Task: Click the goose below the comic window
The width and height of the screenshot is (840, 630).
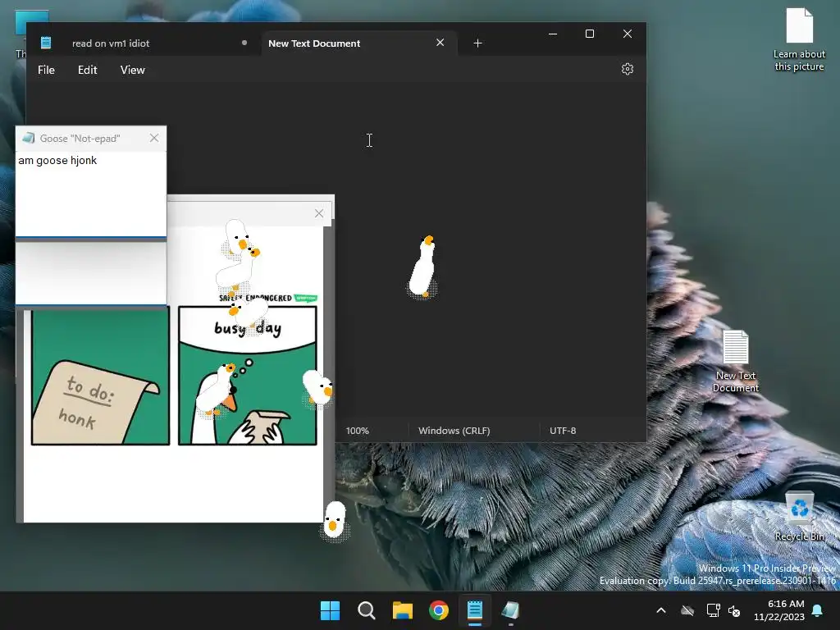Action: tap(335, 521)
